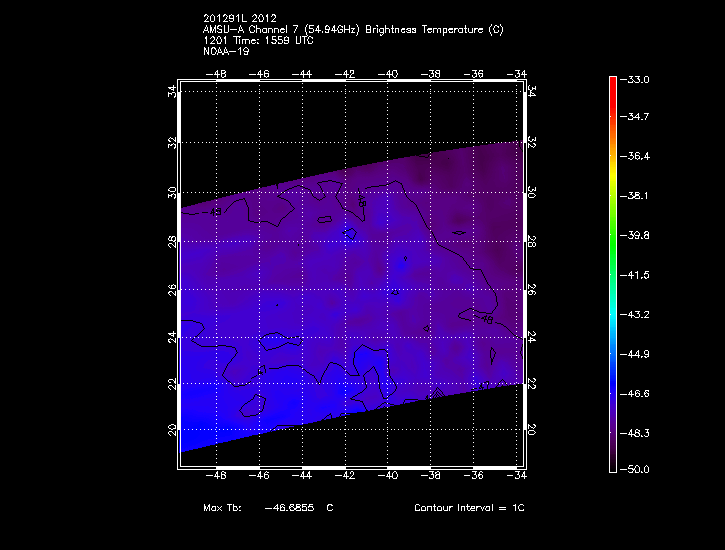Select the 1201 Time: 1559 UTC text
The width and height of the screenshot is (725, 550).
pos(254,40)
